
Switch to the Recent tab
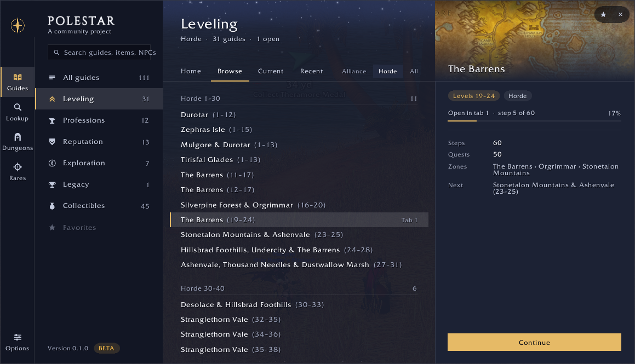pyautogui.click(x=311, y=71)
